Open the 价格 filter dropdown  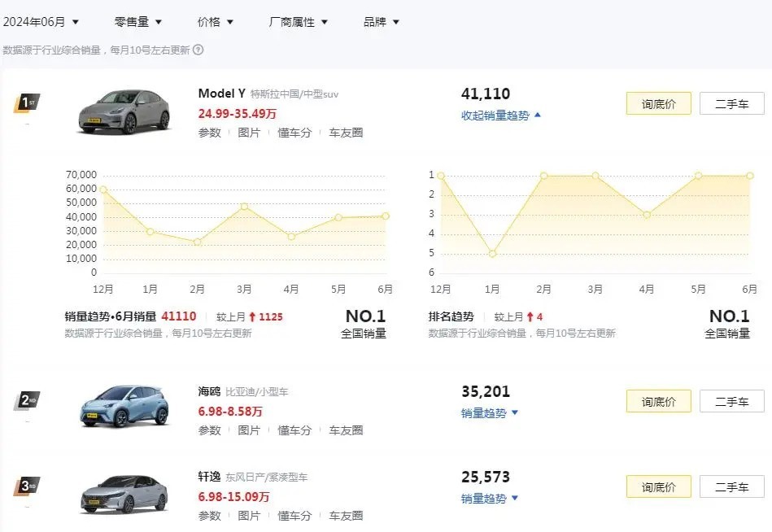(x=215, y=22)
